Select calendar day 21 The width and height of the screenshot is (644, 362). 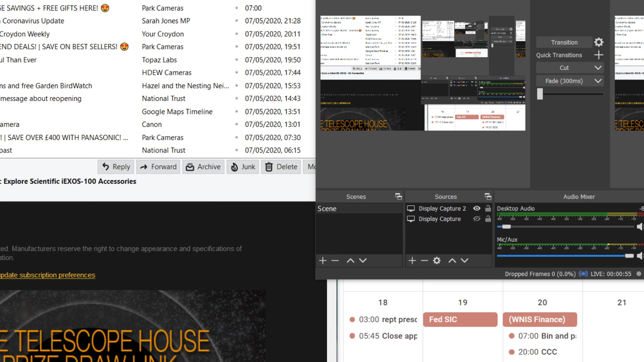point(622,302)
